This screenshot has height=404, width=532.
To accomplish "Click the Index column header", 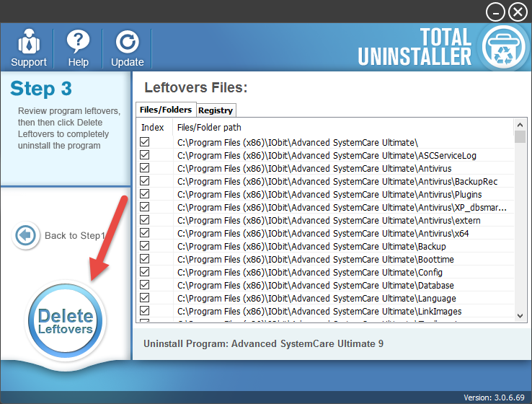I will [153, 128].
